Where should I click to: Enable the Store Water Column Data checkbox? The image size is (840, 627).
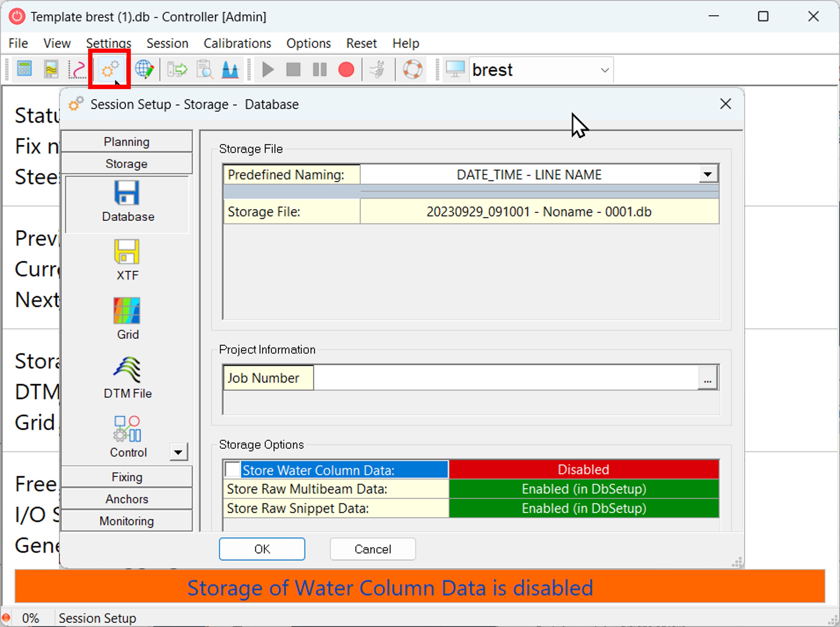(x=232, y=470)
